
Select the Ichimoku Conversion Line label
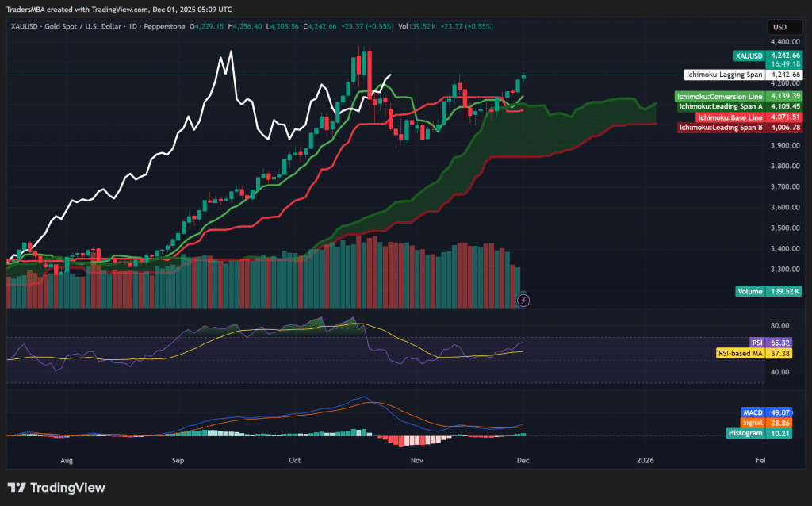tap(719, 96)
